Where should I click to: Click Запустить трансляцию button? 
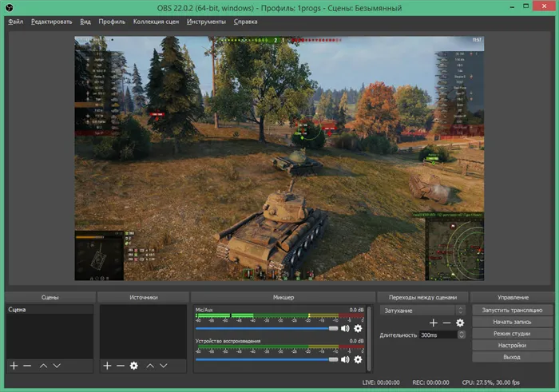513,310
